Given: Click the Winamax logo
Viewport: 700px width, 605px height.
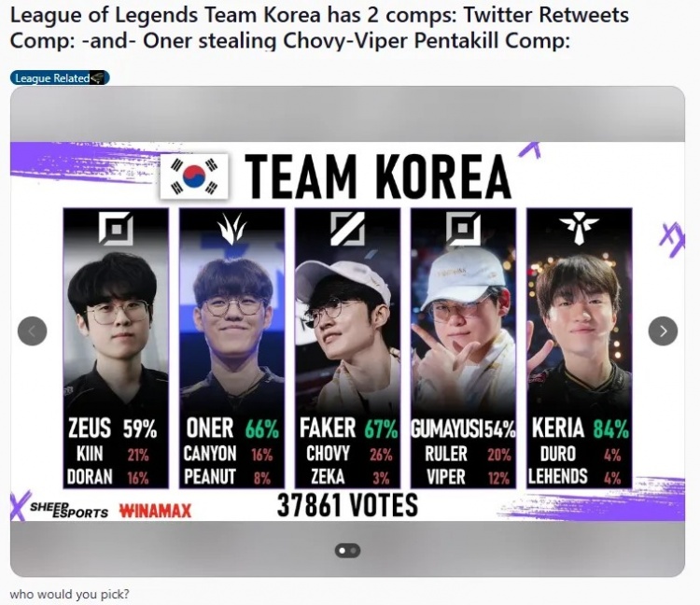Looking at the screenshot, I should pos(155,511).
